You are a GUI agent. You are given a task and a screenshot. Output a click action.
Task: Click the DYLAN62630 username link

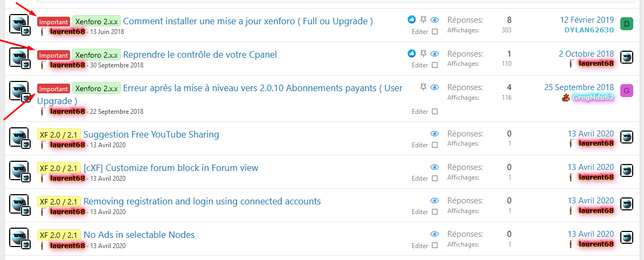(x=589, y=30)
